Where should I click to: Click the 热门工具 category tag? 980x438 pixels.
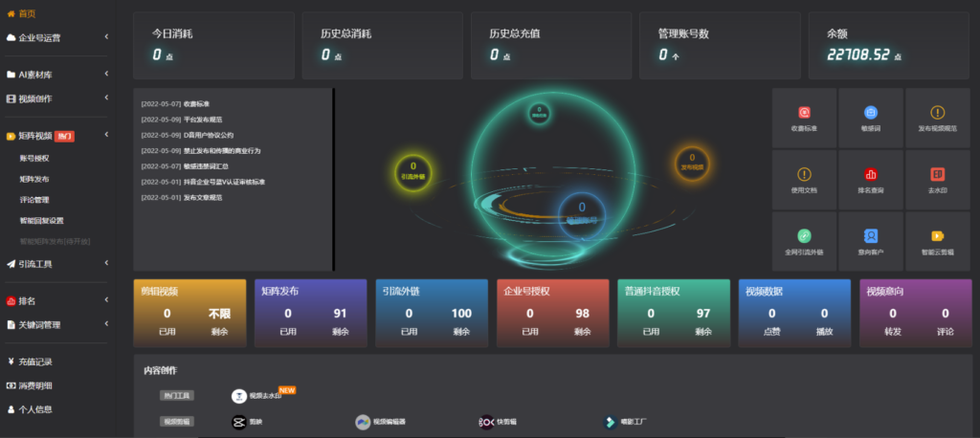tap(177, 396)
